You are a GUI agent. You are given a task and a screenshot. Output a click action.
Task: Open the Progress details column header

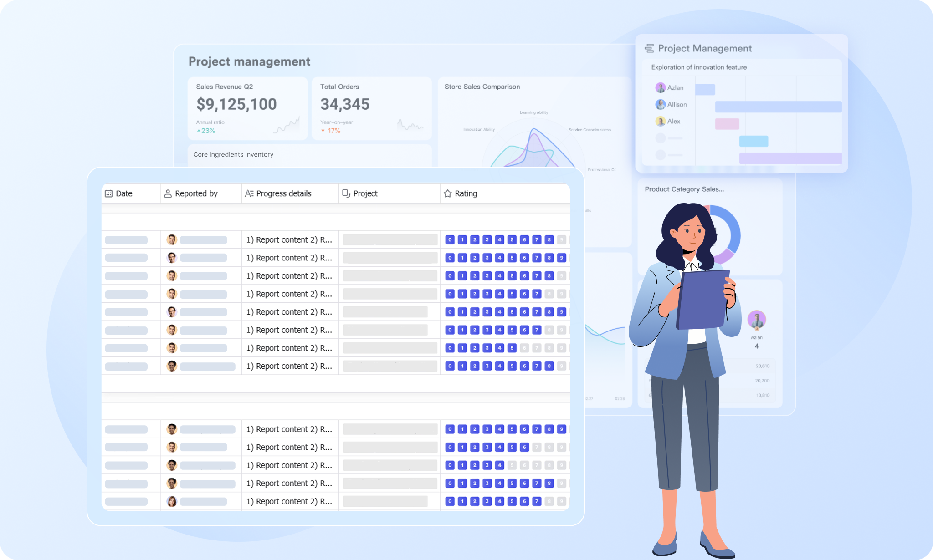coord(283,193)
